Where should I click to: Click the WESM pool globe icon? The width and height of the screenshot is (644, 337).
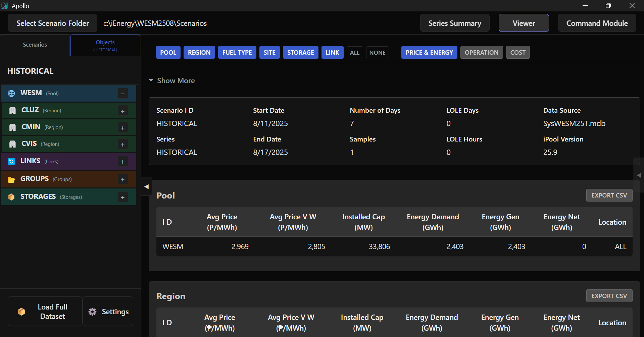[11, 93]
